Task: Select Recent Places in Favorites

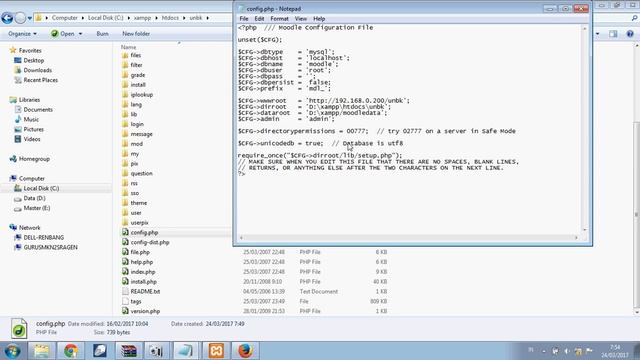Action: click(40, 80)
